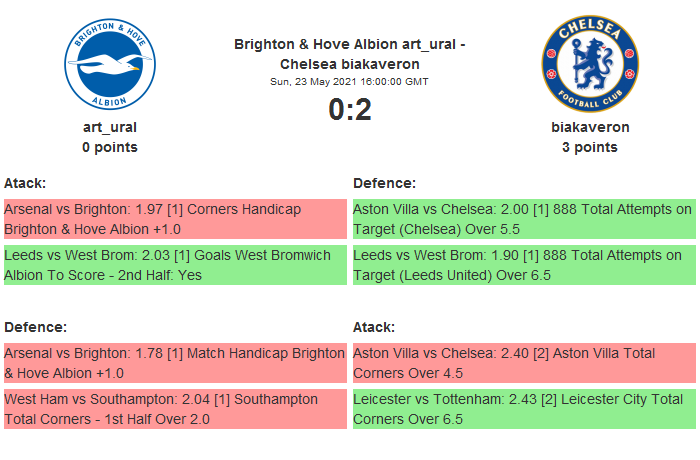700x460 pixels.
Task: Click the Chelsea Football Club crest
Action: coord(590,63)
